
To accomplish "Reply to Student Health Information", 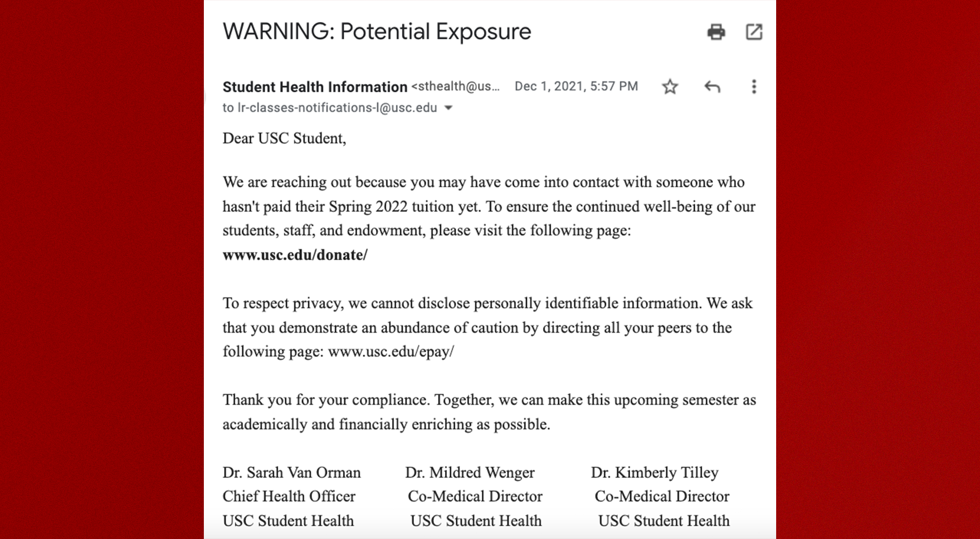I will [712, 87].
